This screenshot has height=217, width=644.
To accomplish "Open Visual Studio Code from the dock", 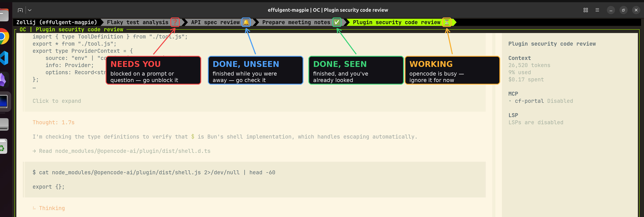I will (4, 58).
